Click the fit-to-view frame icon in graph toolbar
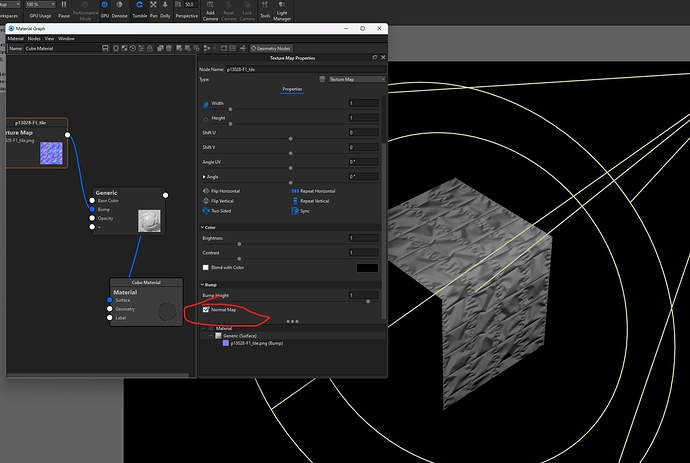The height and width of the screenshot is (463, 690). (224, 48)
